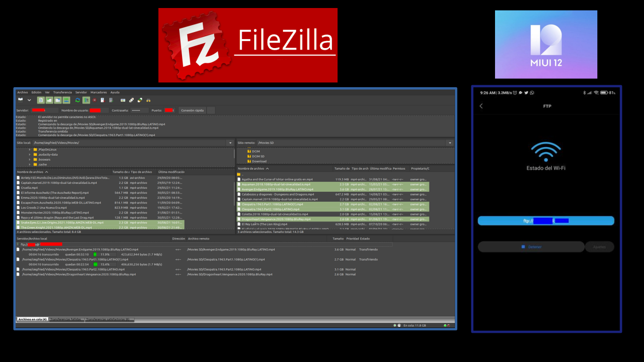Open the Marcadores menu
This screenshot has width=644, height=362.
[x=99, y=92]
